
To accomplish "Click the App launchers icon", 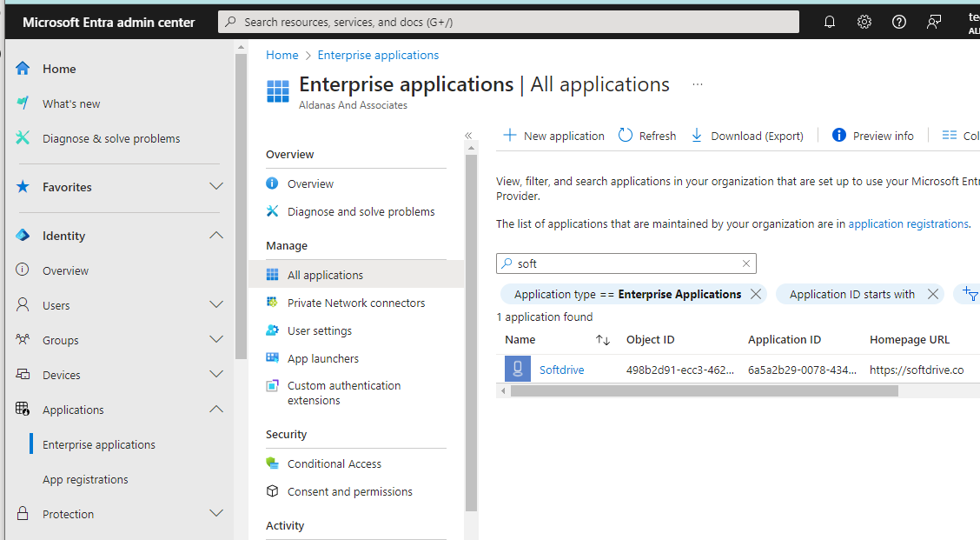I will (x=272, y=358).
